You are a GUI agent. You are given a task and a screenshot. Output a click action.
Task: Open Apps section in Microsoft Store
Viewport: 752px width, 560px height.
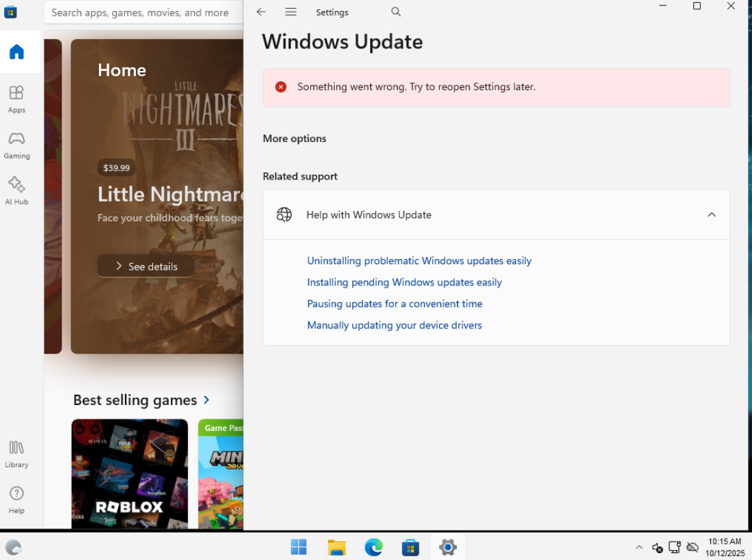pos(17,99)
